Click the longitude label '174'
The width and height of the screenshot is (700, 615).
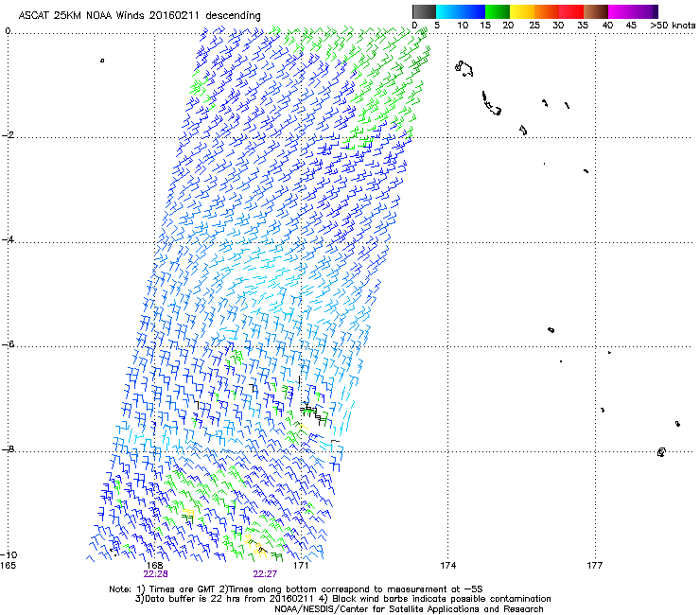tap(447, 566)
